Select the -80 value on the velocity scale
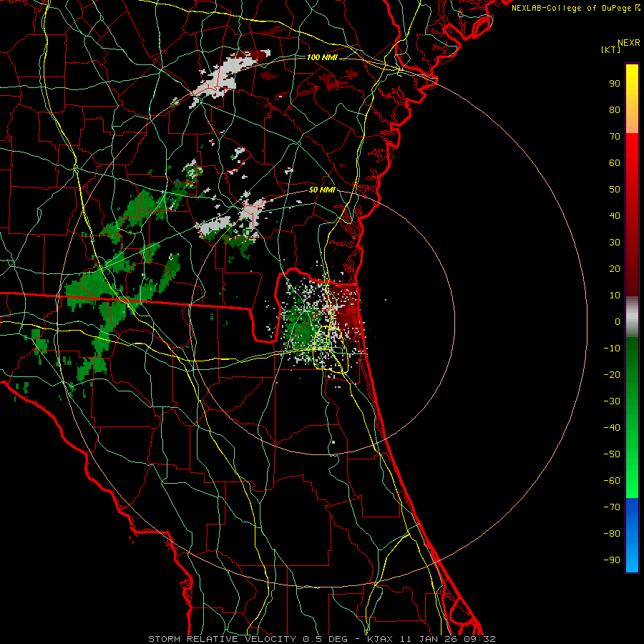644x644 pixels. 612,534
